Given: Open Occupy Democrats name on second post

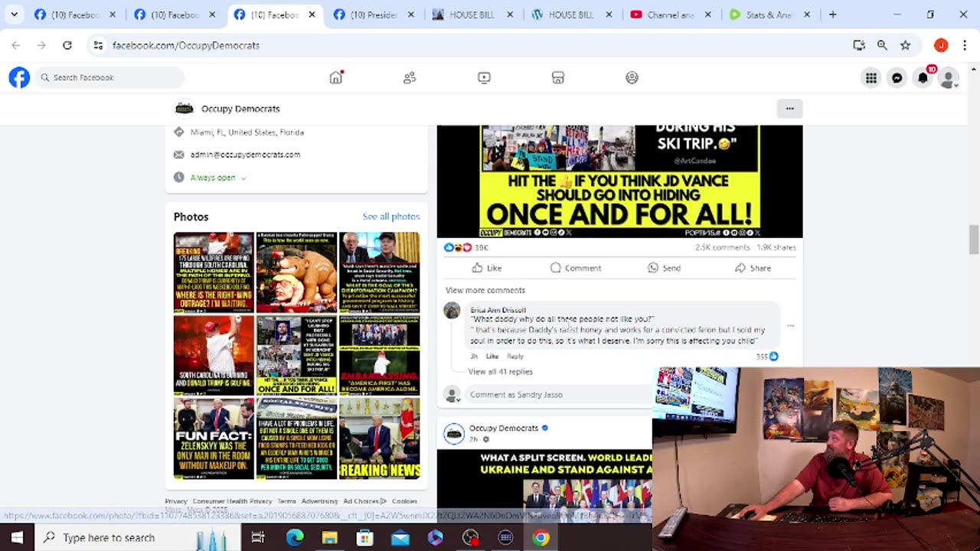Looking at the screenshot, I should click(x=504, y=428).
